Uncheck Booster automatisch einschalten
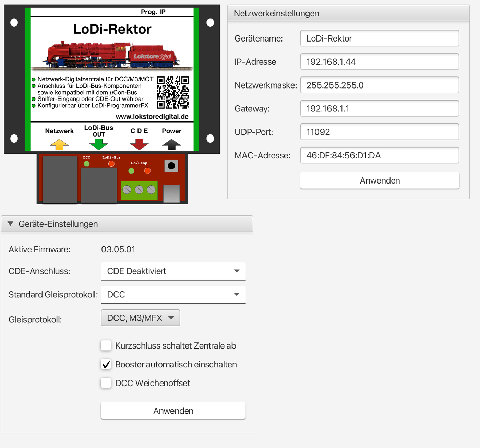Image resolution: width=480 pixels, height=448 pixels. 106,364
